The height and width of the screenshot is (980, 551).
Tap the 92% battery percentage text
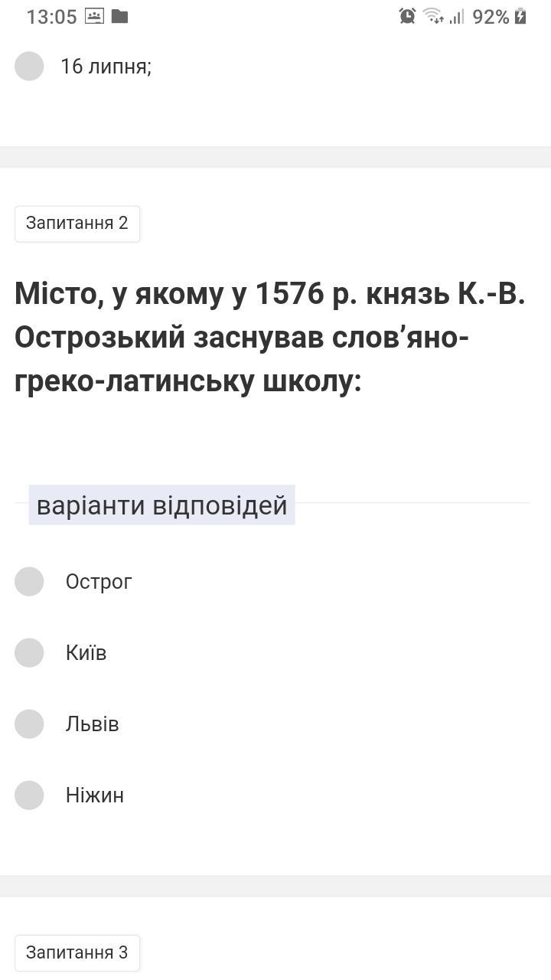click(491, 17)
